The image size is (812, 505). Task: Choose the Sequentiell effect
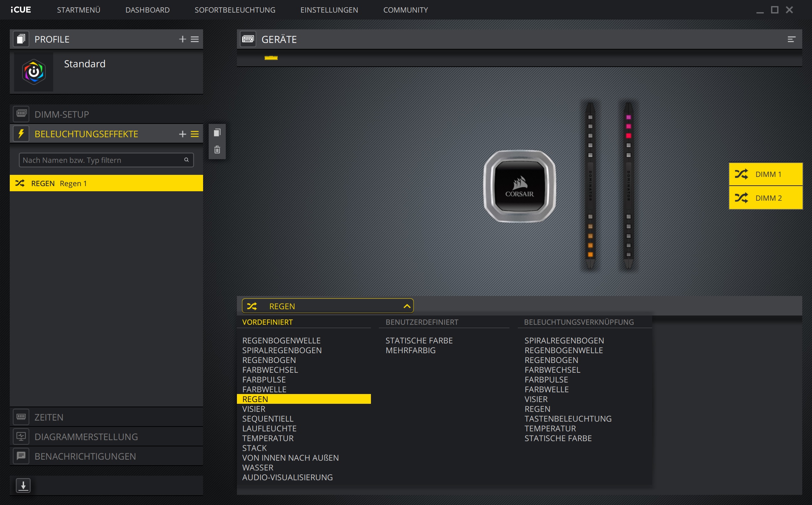click(268, 418)
